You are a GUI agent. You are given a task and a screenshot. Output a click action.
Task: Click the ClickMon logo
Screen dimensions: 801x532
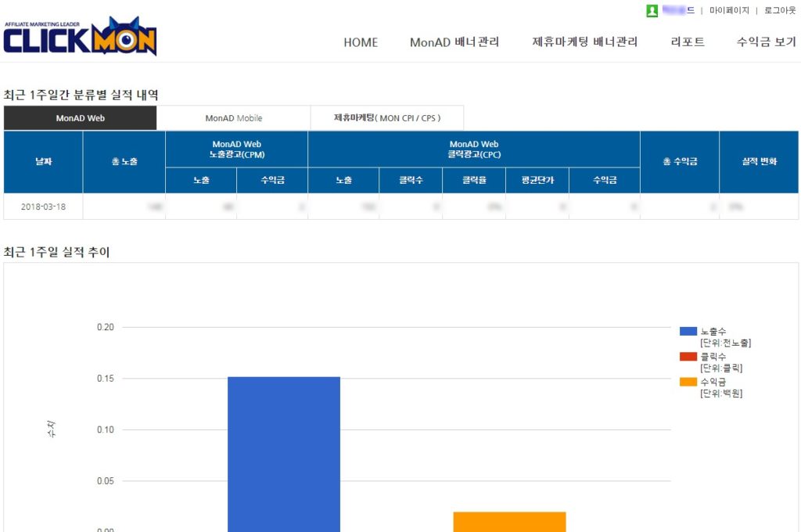[80, 37]
